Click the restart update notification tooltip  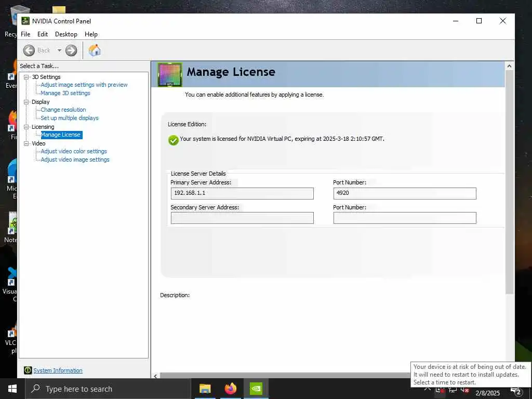470,374
